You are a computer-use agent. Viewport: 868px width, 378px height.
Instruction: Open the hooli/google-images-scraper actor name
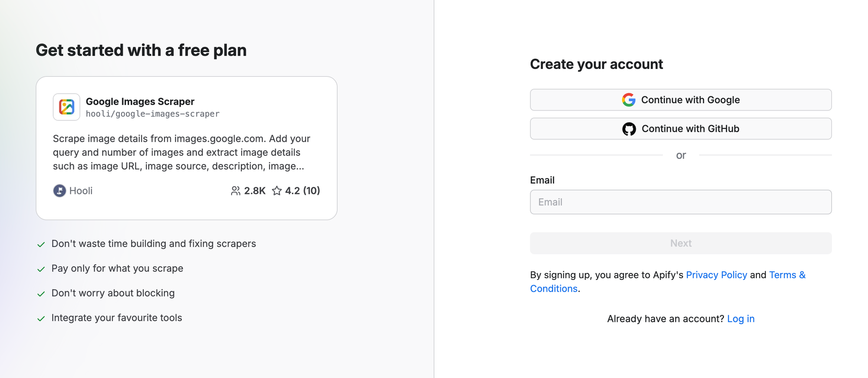coord(153,114)
